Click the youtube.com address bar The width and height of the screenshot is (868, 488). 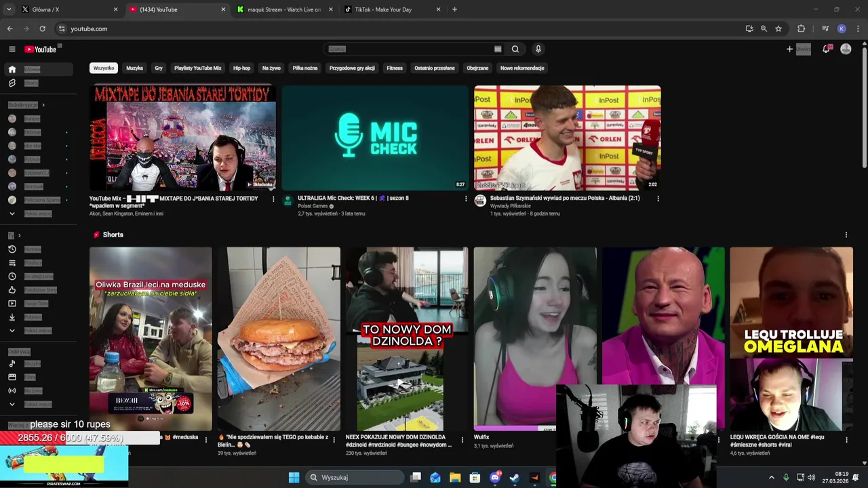point(400,28)
